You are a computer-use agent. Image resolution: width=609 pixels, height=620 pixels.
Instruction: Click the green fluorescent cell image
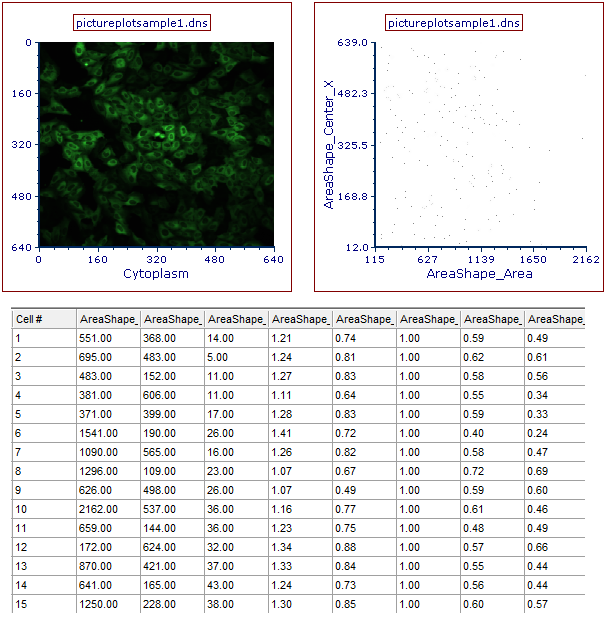156,144
